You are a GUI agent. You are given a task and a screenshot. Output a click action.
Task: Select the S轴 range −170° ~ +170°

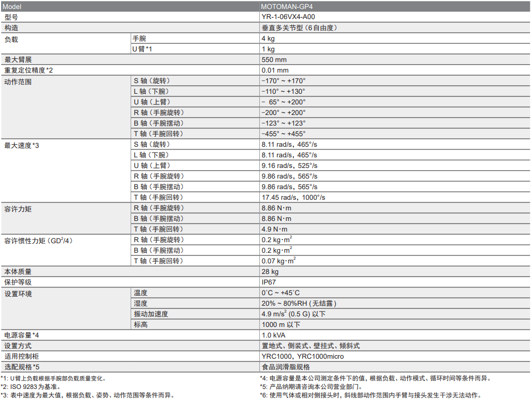point(283,81)
